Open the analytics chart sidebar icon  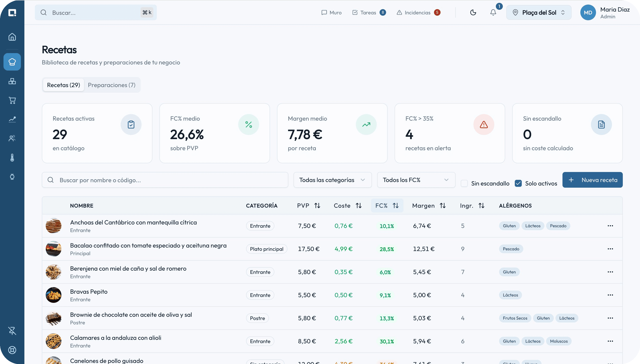pyautogui.click(x=12, y=119)
